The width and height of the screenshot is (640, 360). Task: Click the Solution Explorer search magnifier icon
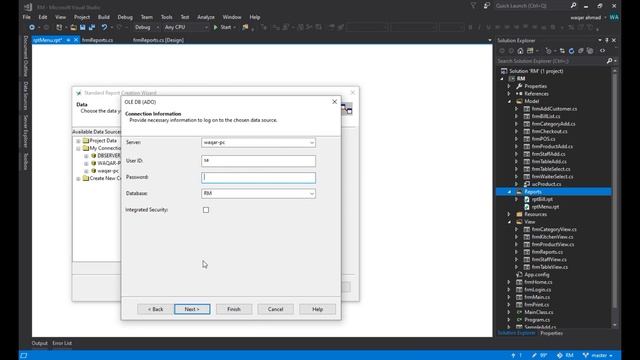point(609,61)
